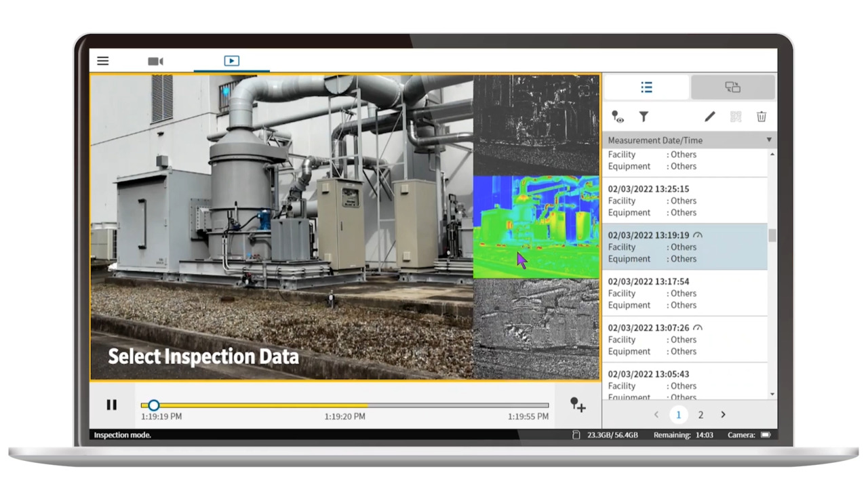Click the playback timeline slider handle

click(154, 405)
